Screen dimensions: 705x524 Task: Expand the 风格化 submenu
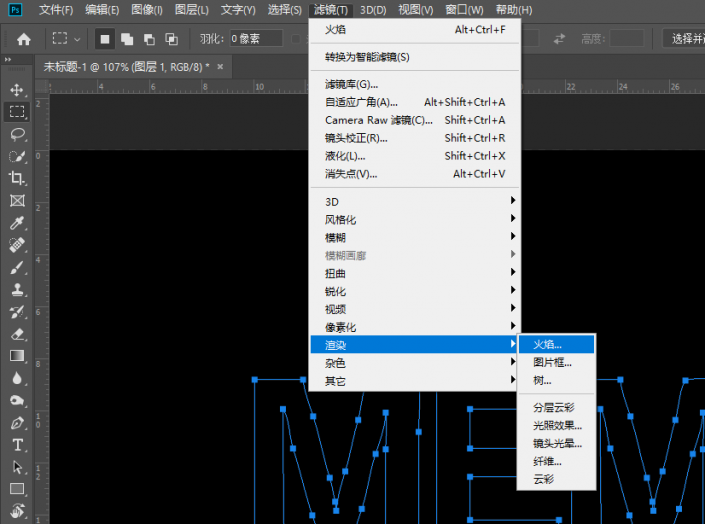tap(413, 219)
